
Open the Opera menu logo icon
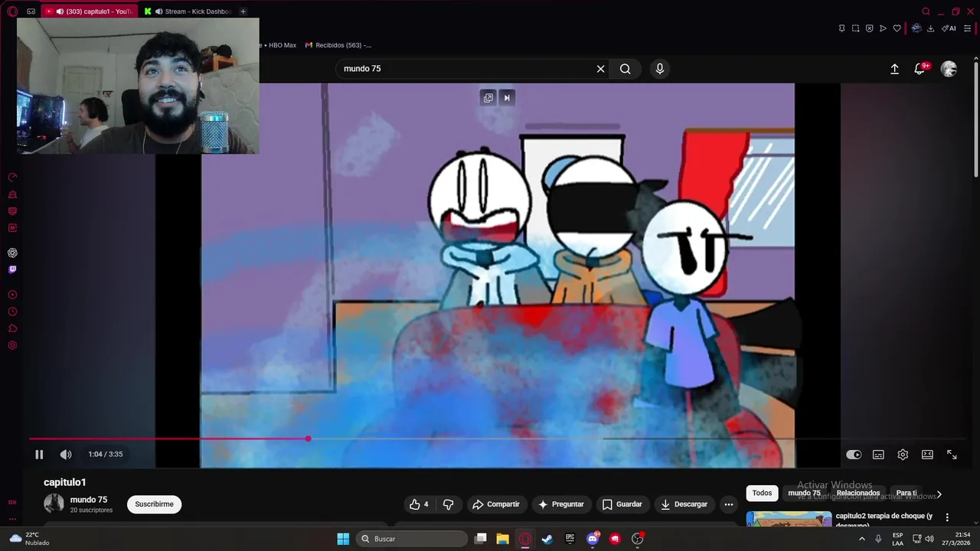tap(12, 11)
